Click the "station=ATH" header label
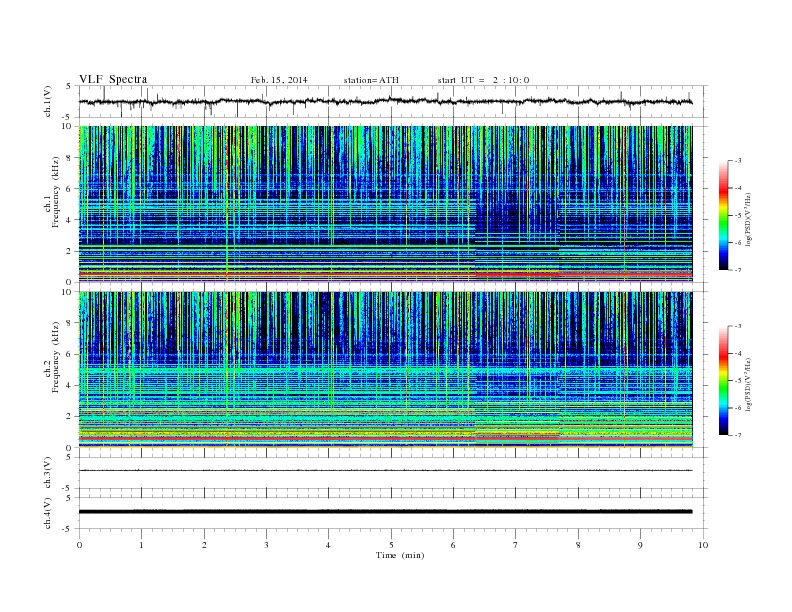The image size is (792, 612). [371, 80]
